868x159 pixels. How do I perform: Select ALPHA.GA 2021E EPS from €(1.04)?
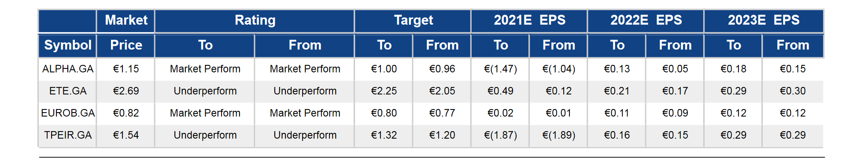[558, 69]
